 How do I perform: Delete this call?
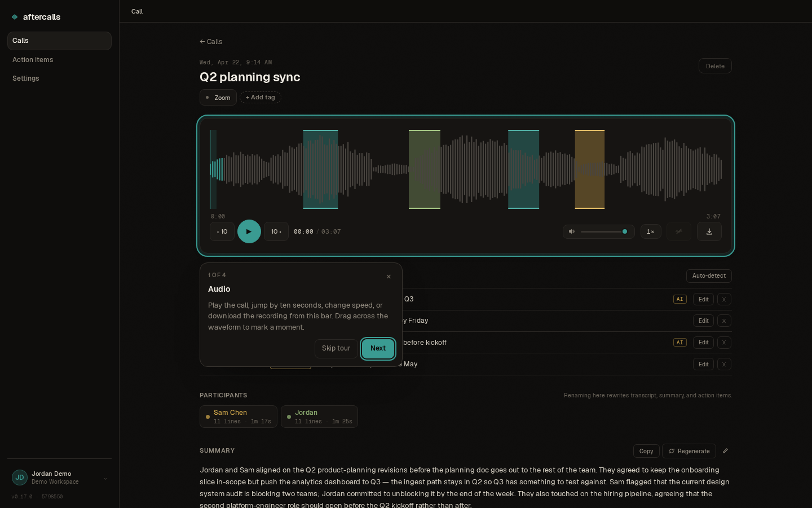click(715, 66)
